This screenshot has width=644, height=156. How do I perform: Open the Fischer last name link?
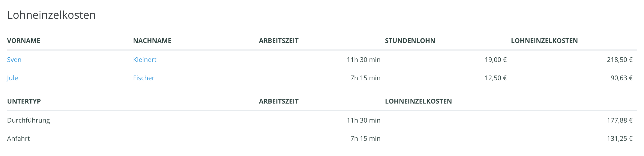(x=144, y=78)
